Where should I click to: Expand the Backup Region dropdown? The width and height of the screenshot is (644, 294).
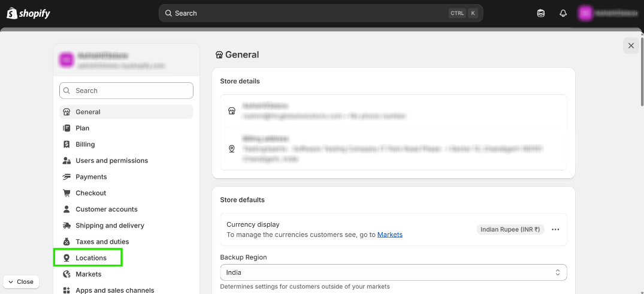[393, 272]
